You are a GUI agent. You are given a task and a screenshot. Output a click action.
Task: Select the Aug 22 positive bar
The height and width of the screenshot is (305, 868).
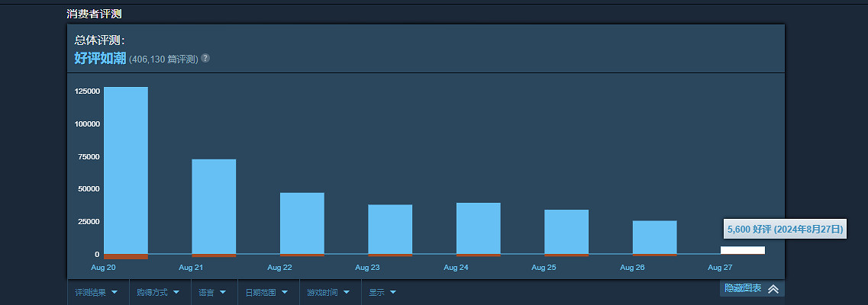click(x=302, y=223)
